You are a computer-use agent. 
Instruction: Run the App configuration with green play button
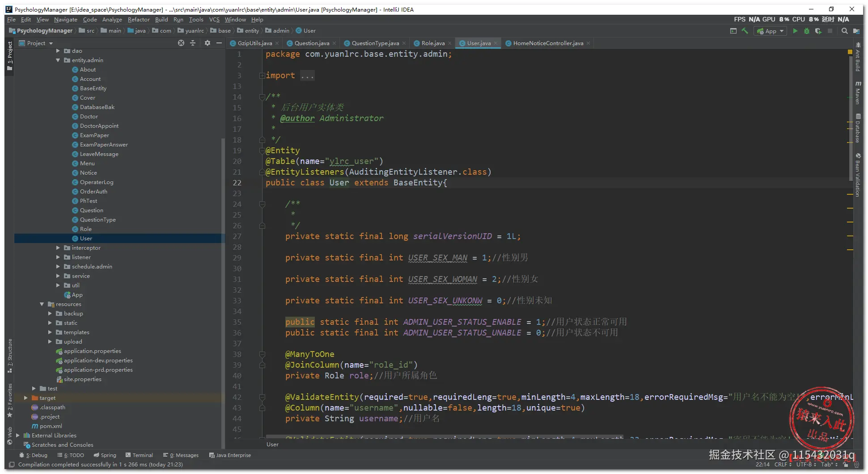pyautogui.click(x=795, y=31)
